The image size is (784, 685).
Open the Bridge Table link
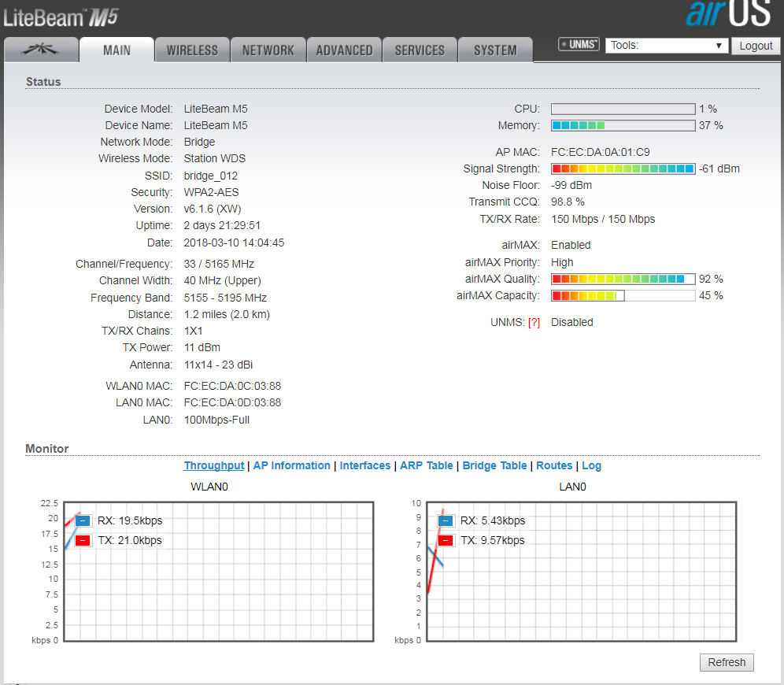pyautogui.click(x=494, y=465)
